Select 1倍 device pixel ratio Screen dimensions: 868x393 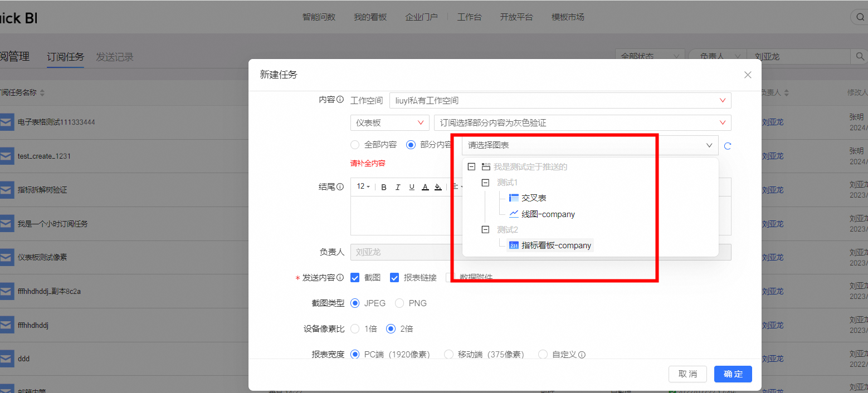pyautogui.click(x=355, y=329)
